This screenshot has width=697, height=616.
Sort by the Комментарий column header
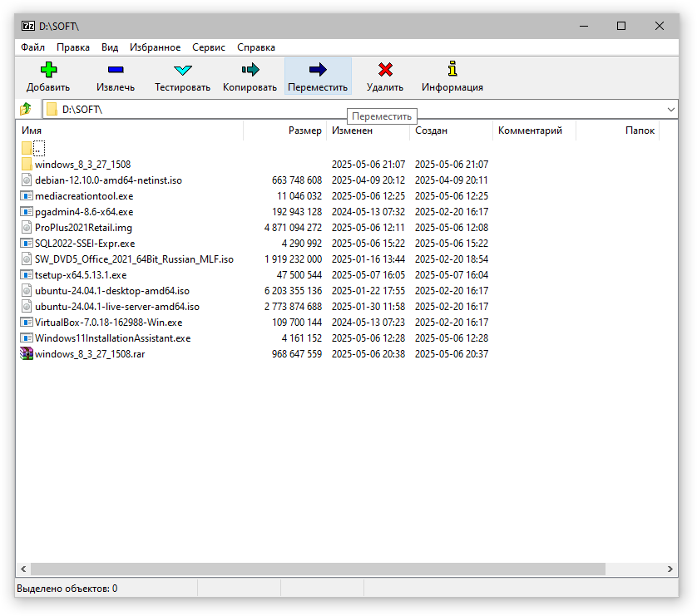click(x=534, y=131)
